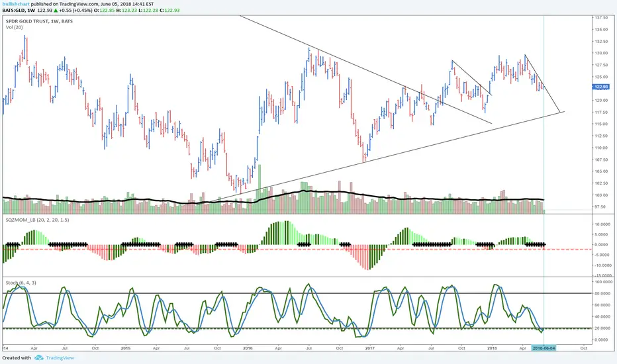Click the SPDR GOLD TRUST, 1W, BATS title
Screen dimensions: 617x364
(39, 21)
